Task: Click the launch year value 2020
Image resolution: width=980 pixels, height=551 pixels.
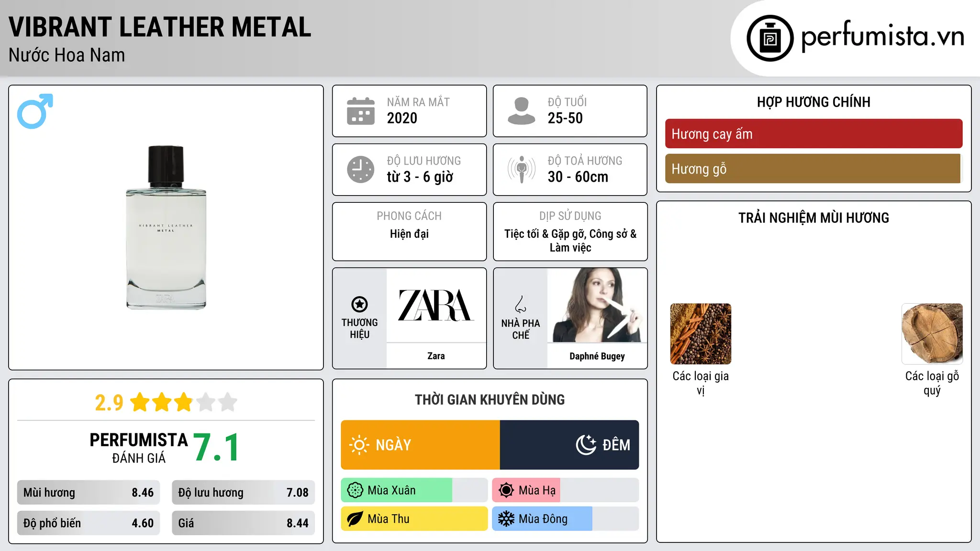Action: point(402,118)
